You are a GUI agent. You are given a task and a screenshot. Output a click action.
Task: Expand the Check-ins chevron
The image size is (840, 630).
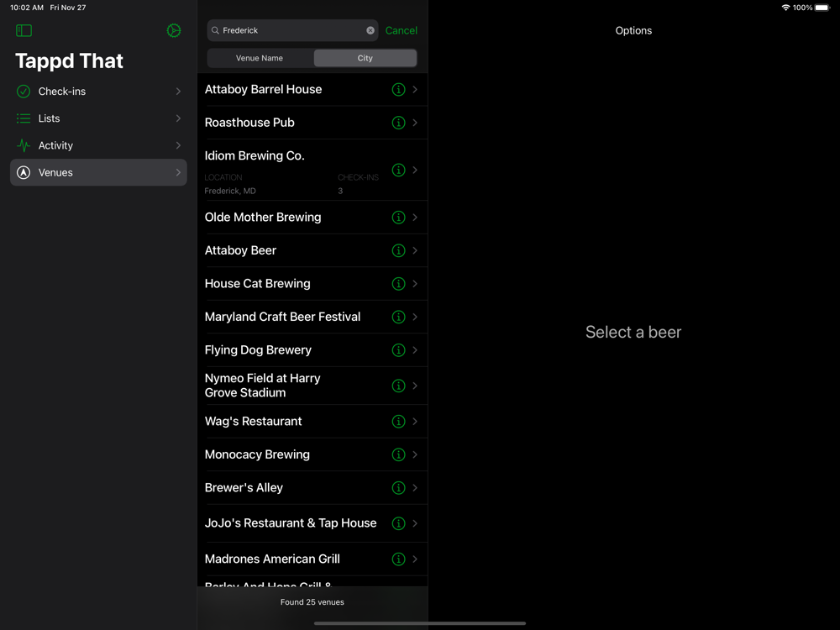pyautogui.click(x=178, y=92)
